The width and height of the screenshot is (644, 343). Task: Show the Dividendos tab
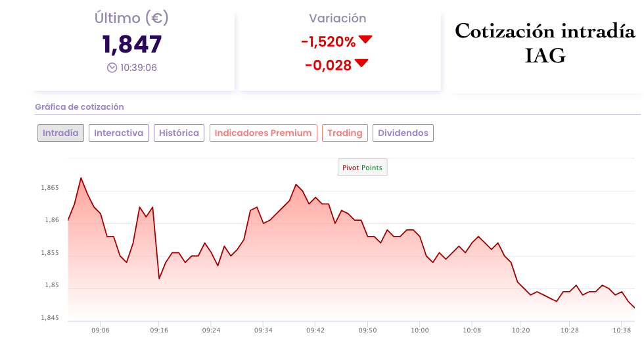[x=403, y=133]
